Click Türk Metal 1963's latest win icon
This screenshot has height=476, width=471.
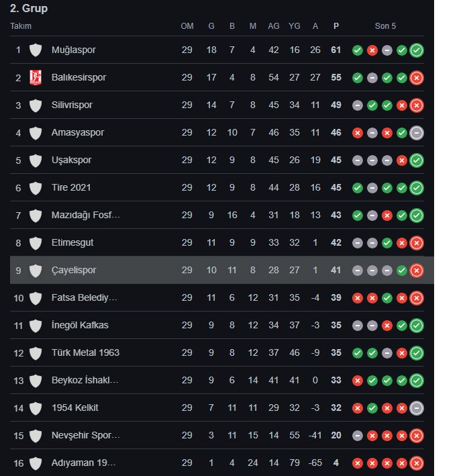point(417,352)
